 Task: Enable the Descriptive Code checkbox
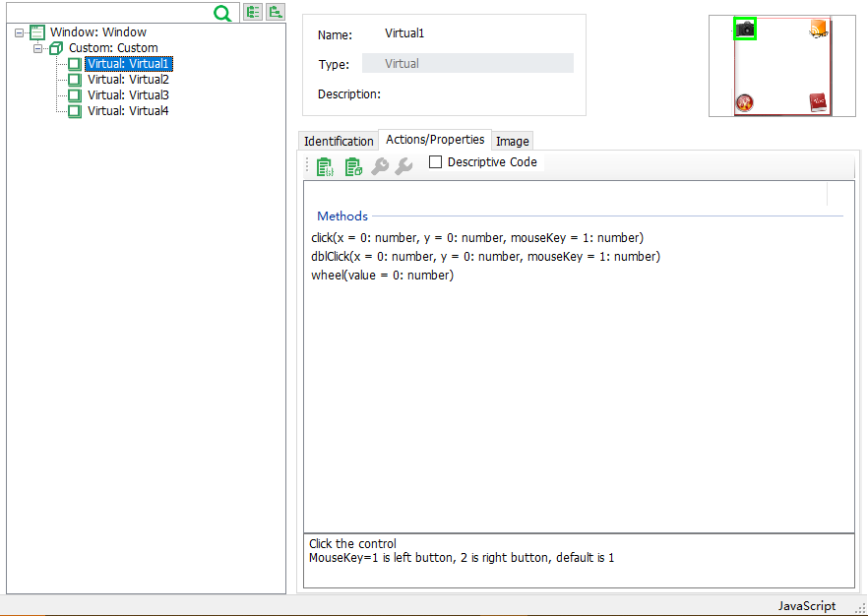(x=436, y=162)
